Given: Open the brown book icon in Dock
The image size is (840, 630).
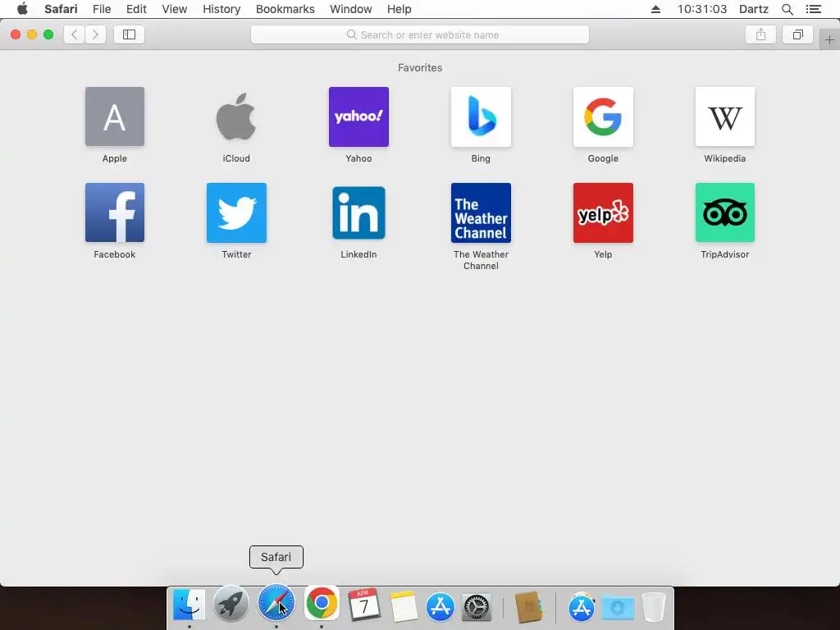Looking at the screenshot, I should [529, 606].
